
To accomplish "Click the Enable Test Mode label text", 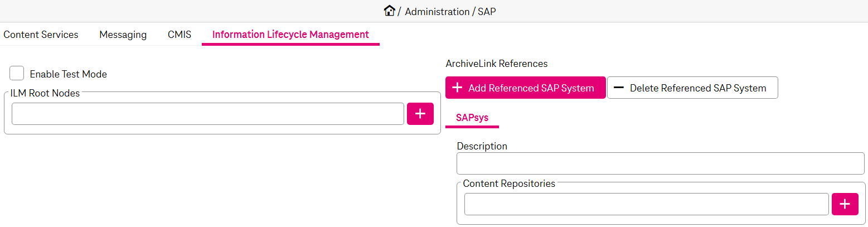I will [x=68, y=74].
